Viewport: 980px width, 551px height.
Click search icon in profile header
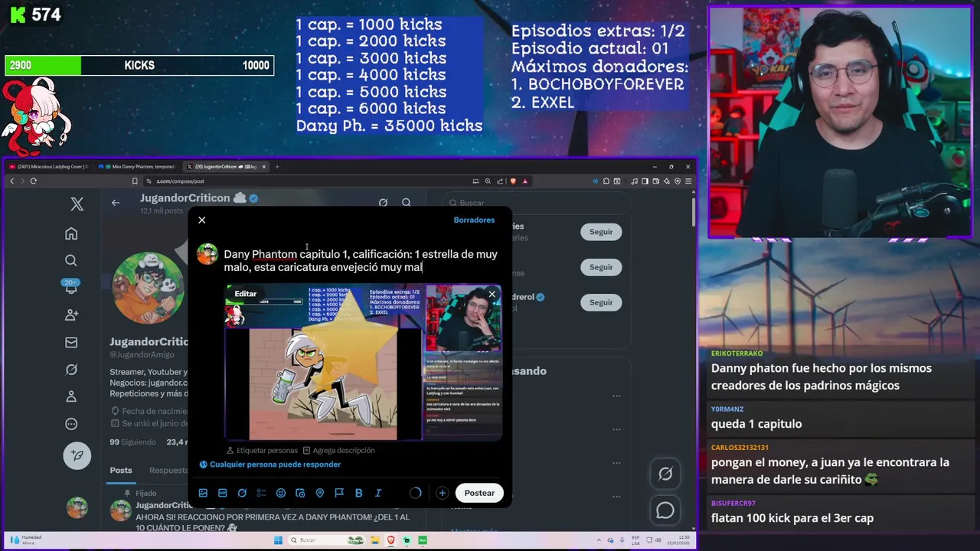tap(407, 203)
